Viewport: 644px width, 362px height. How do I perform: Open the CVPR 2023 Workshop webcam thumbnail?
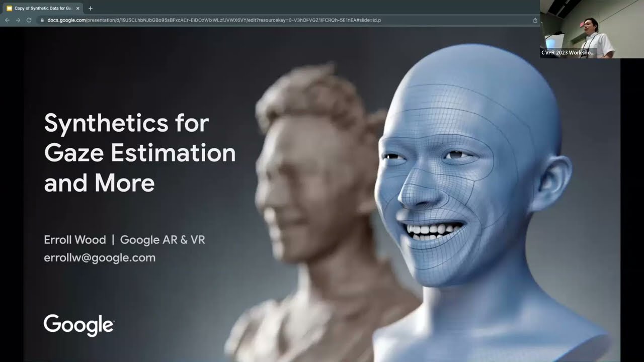(x=592, y=29)
